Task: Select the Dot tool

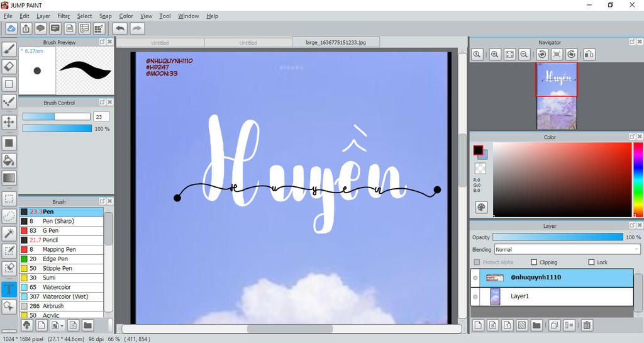Action: pos(9,101)
